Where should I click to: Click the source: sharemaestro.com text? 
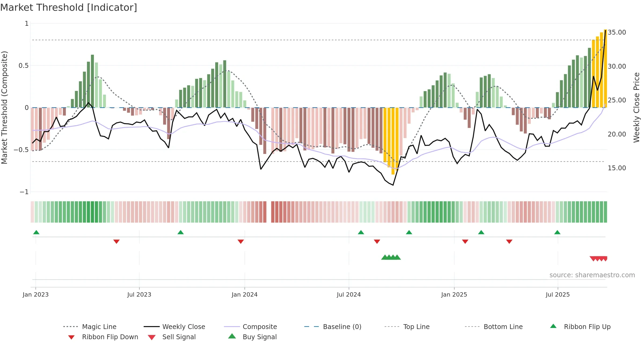coord(592,275)
